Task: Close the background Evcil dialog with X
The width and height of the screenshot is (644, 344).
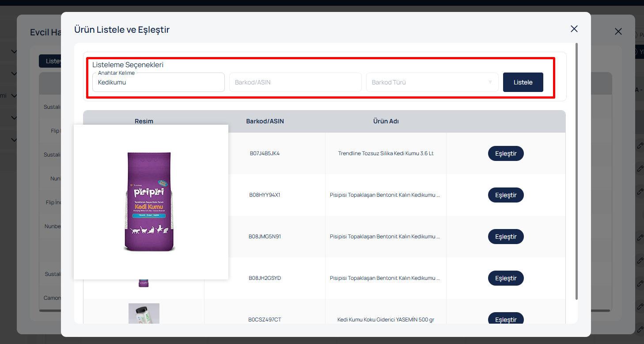Action: pyautogui.click(x=618, y=31)
